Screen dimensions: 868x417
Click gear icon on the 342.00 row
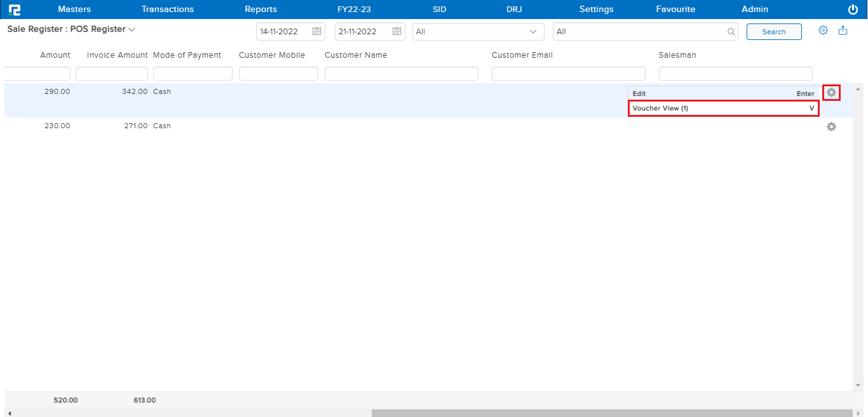point(831,93)
